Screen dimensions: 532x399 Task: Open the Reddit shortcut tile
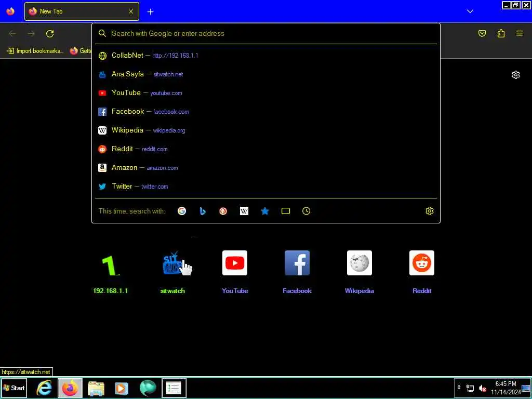(422, 271)
